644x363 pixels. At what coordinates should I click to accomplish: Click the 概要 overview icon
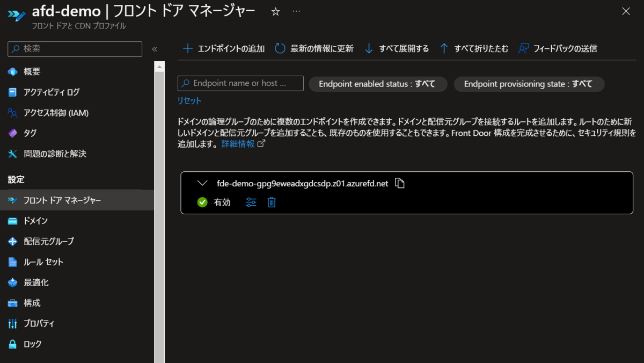pyautogui.click(x=13, y=72)
